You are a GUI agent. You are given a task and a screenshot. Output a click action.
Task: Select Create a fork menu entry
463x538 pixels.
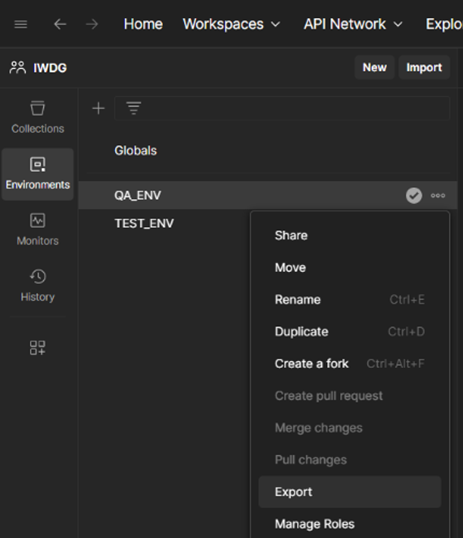[x=349, y=364]
